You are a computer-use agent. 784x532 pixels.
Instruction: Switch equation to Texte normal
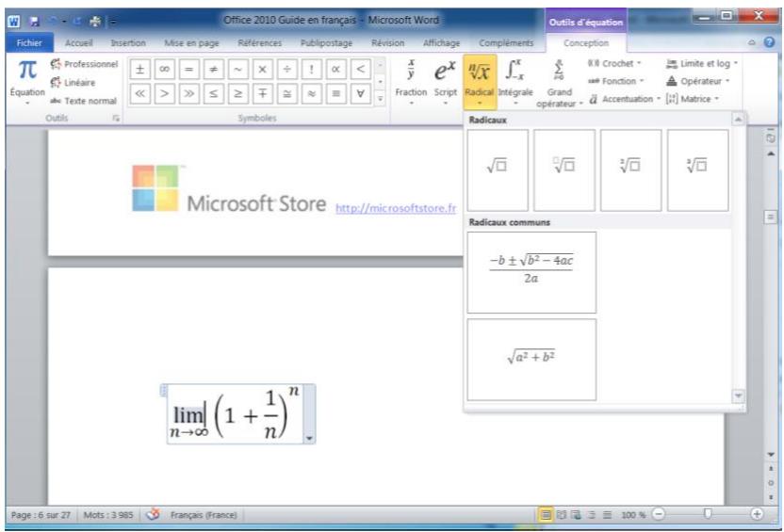click(x=83, y=101)
